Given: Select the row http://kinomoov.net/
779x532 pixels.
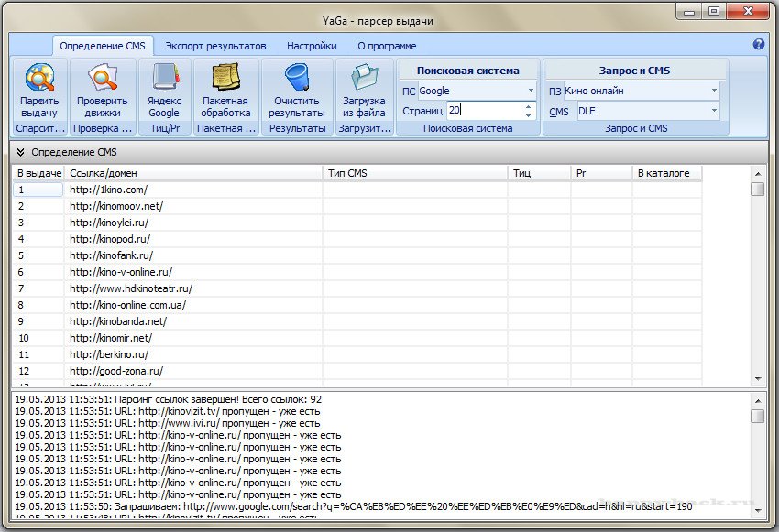Looking at the screenshot, I should 357,206.
